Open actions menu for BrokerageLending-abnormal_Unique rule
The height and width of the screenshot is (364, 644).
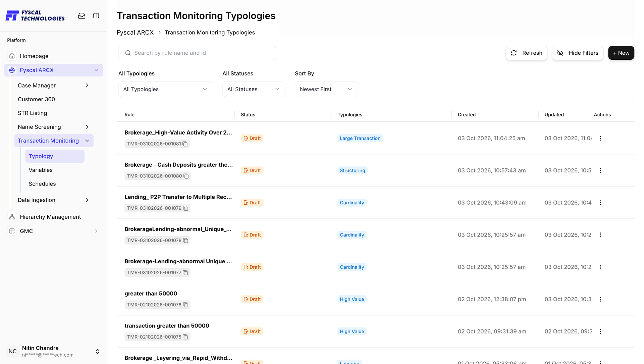coord(600,235)
